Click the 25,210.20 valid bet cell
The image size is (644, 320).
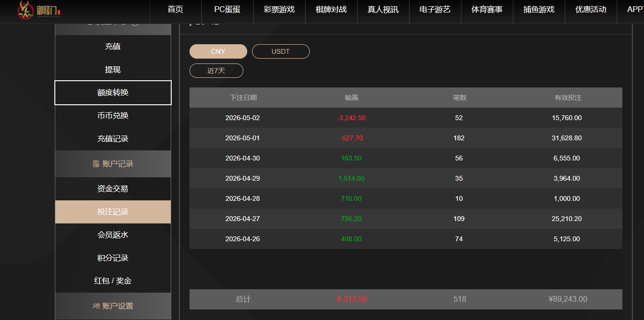pos(567,219)
